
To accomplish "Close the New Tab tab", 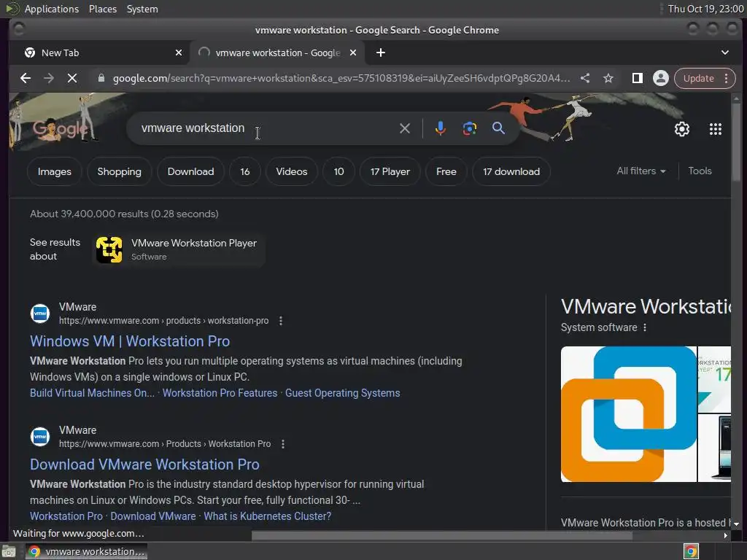I will (179, 52).
